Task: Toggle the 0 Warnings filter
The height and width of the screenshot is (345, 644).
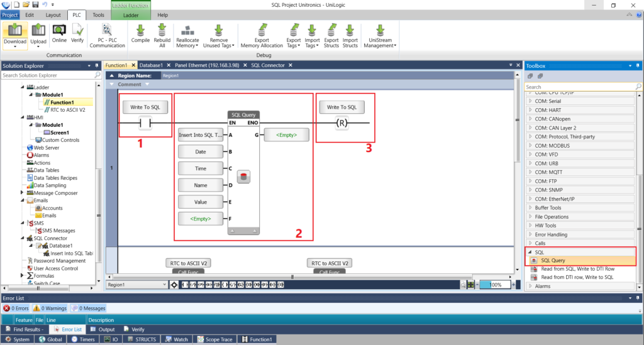Action: (x=50, y=308)
